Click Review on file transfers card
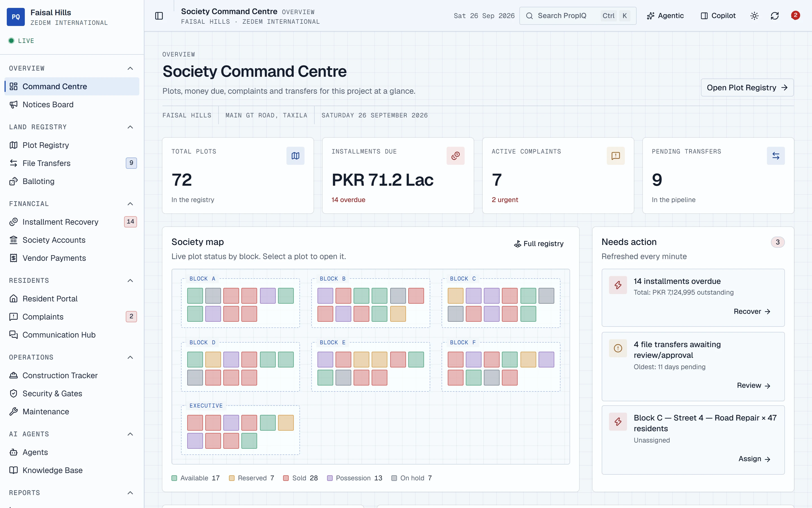812x508 pixels. pos(754,386)
